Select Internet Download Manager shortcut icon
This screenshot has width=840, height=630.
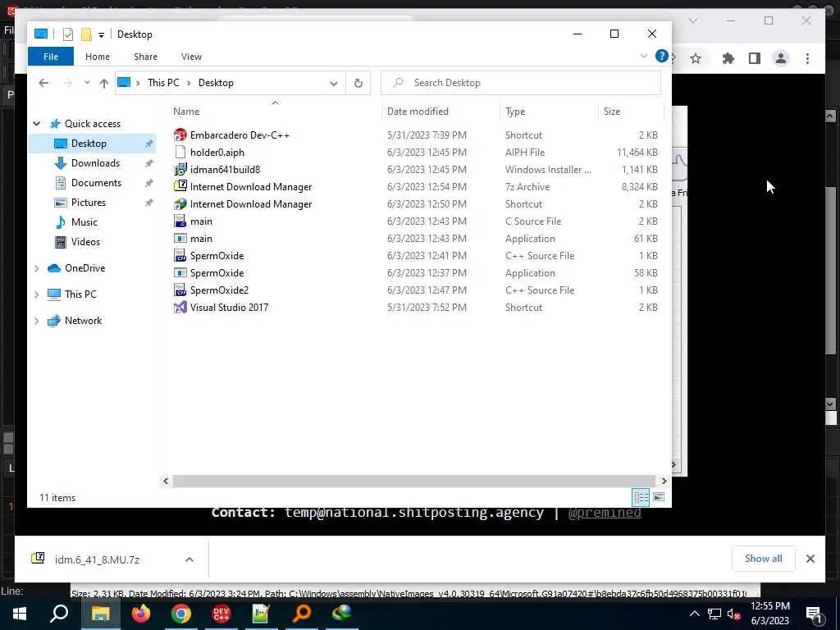point(180,203)
